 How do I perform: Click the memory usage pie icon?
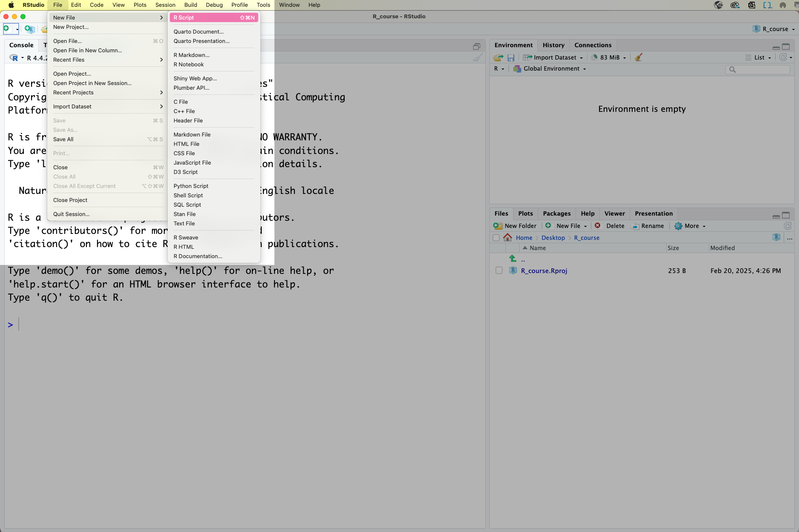pos(594,57)
